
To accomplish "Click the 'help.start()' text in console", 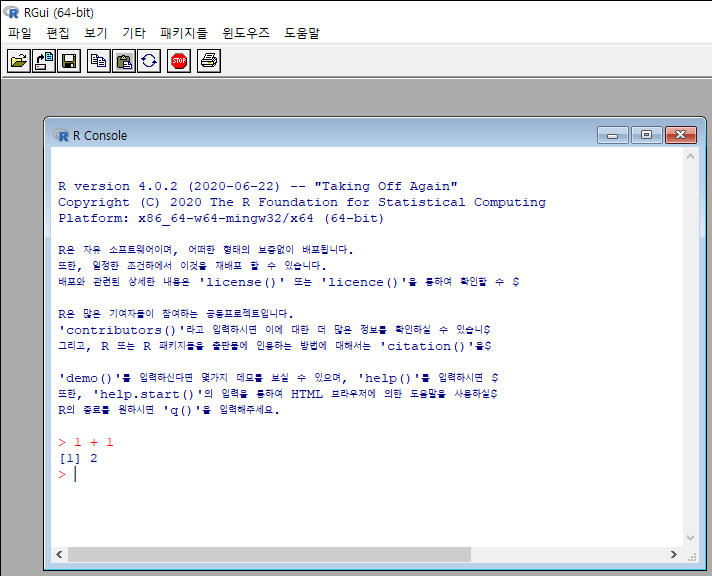I will pos(147,394).
